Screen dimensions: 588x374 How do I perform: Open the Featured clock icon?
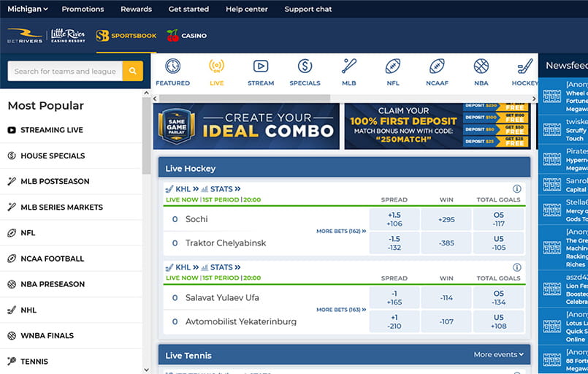tap(172, 66)
